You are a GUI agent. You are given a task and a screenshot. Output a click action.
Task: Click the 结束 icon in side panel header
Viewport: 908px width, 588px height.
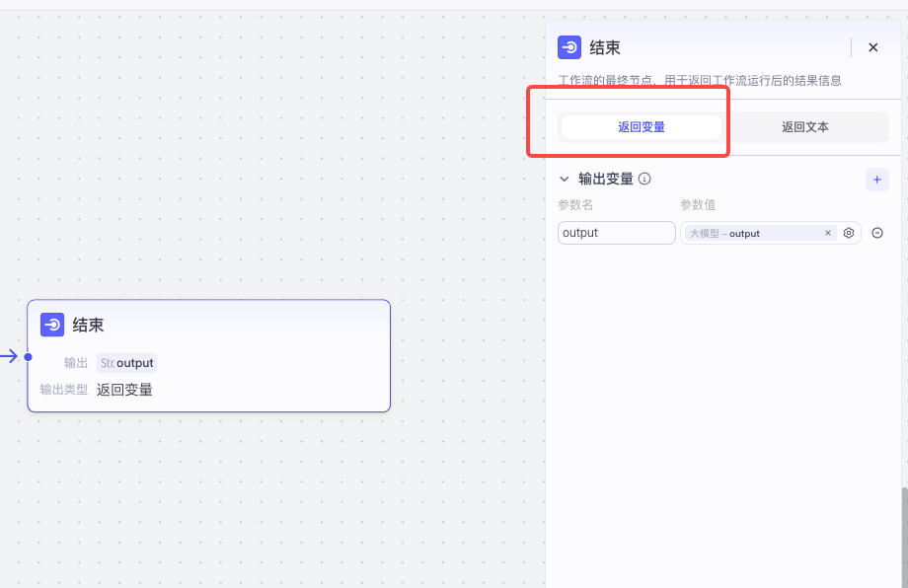(x=569, y=47)
